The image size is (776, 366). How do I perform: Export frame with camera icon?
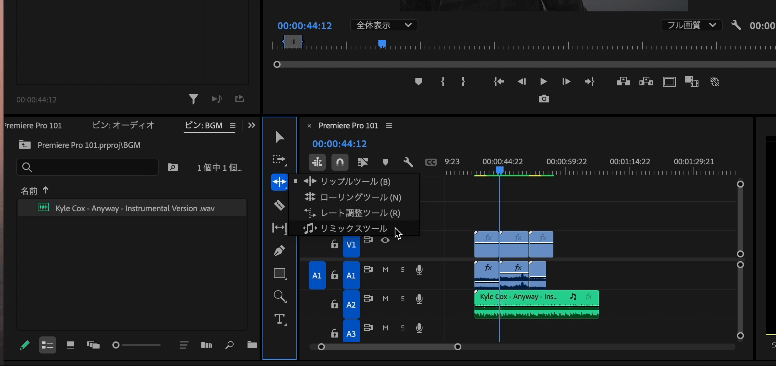tap(544, 99)
